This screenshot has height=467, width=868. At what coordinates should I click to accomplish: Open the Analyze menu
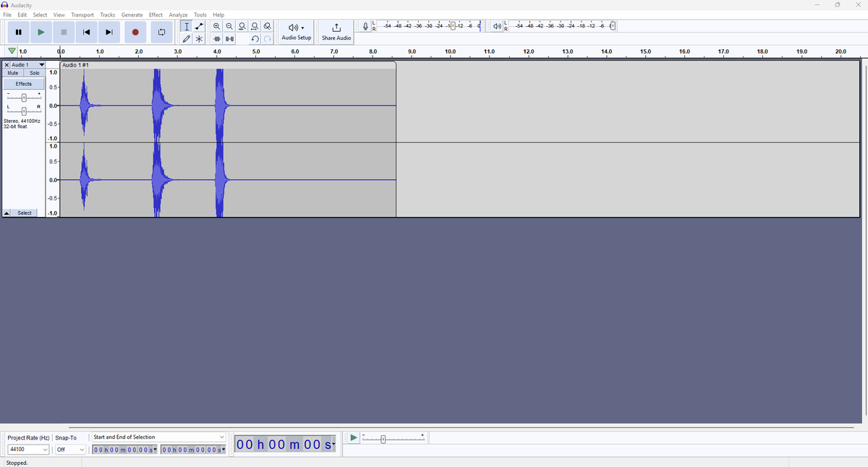pyautogui.click(x=178, y=14)
